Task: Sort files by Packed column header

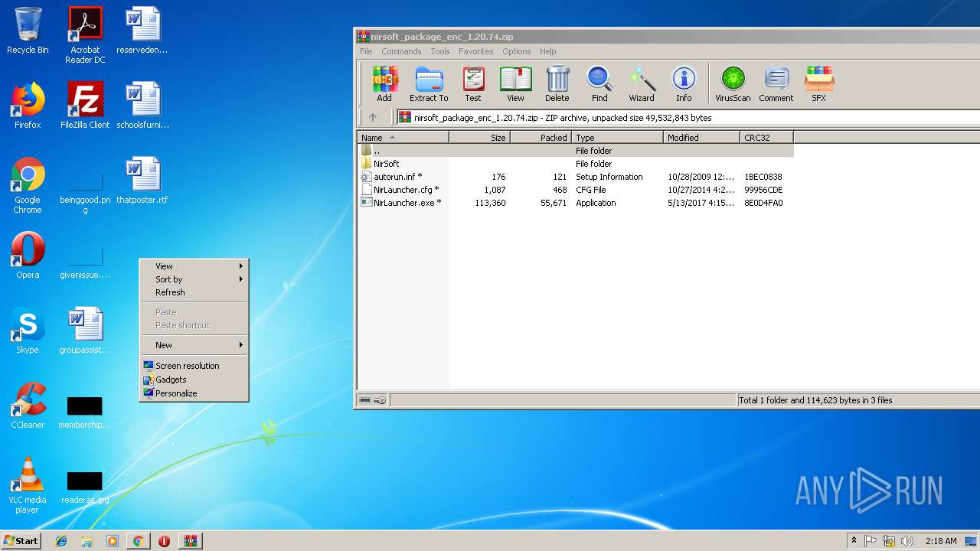Action: coord(541,138)
